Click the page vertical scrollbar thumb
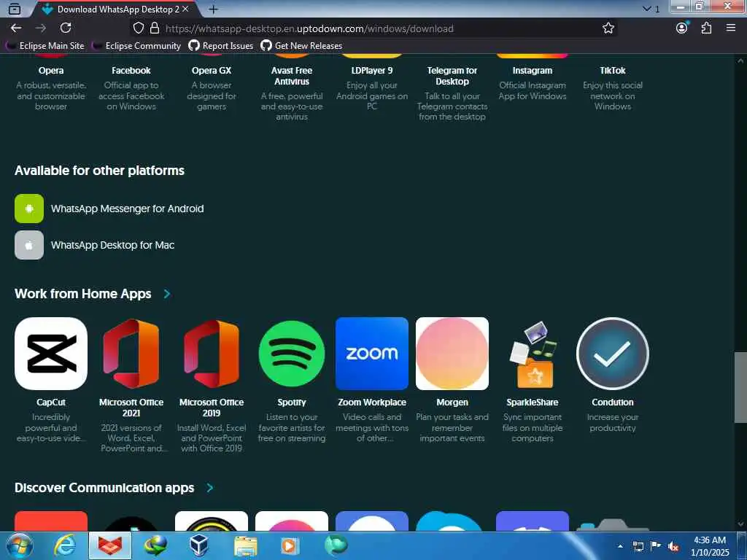The width and height of the screenshot is (747, 560). click(x=740, y=387)
